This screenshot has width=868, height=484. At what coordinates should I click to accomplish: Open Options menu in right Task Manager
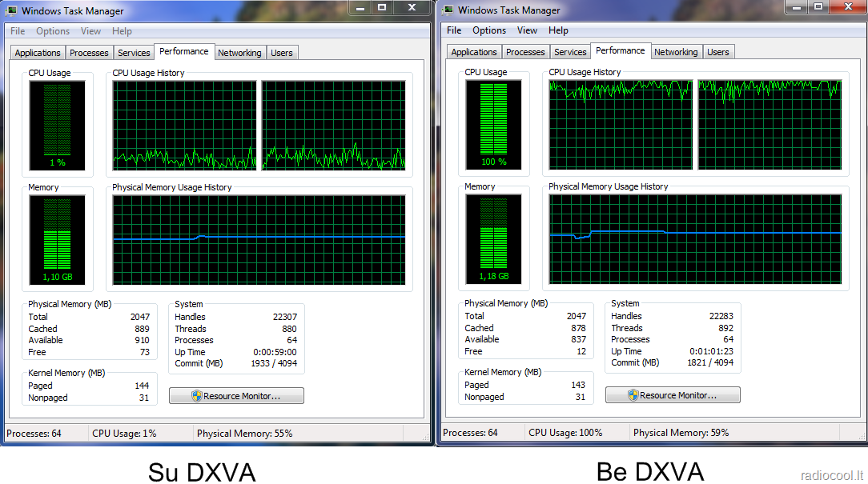[x=489, y=30]
